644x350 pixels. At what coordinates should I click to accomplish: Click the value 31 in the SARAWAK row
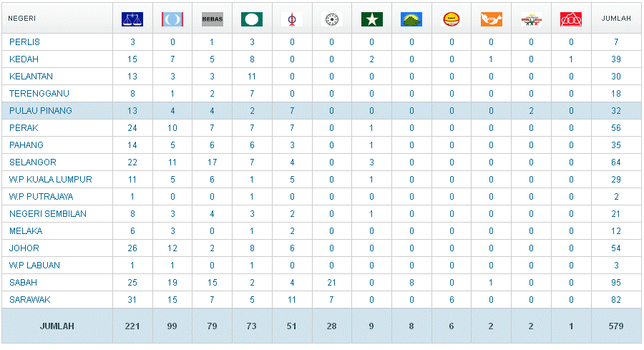[132, 300]
